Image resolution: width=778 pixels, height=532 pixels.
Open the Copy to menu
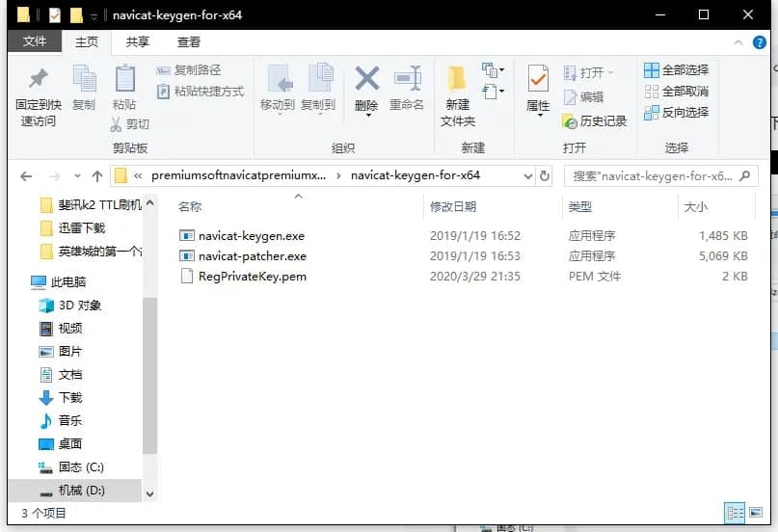coord(318,90)
